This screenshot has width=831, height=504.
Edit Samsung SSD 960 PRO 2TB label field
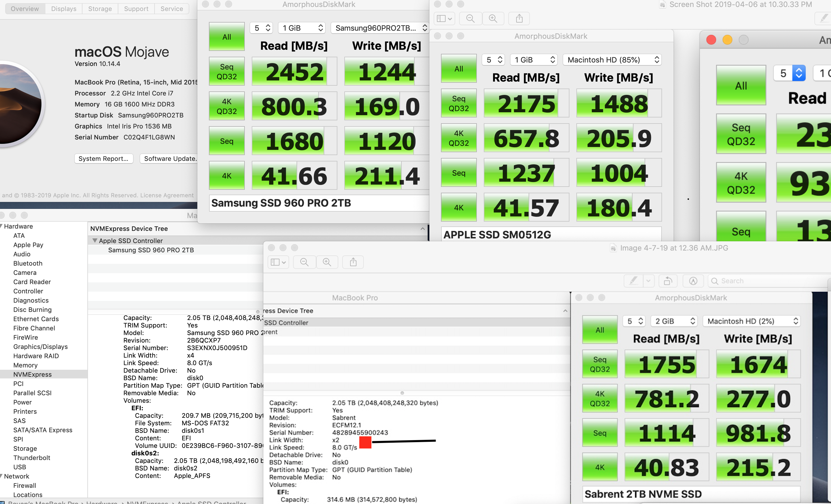point(319,203)
